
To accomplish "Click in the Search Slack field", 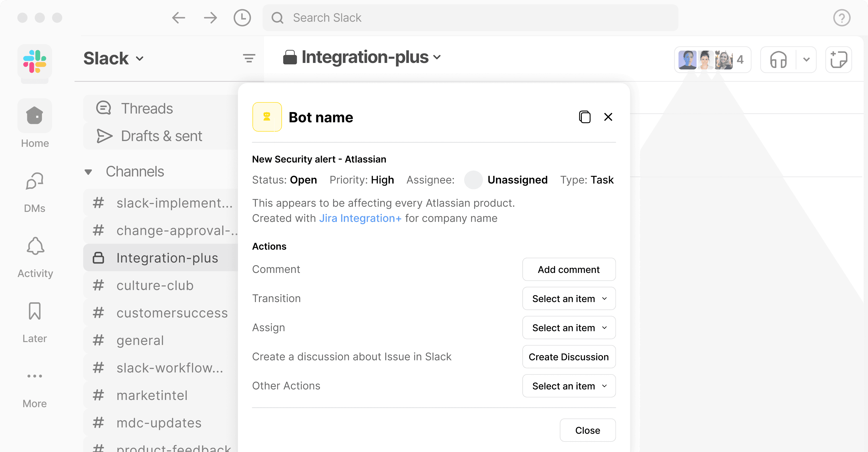I will pos(470,18).
